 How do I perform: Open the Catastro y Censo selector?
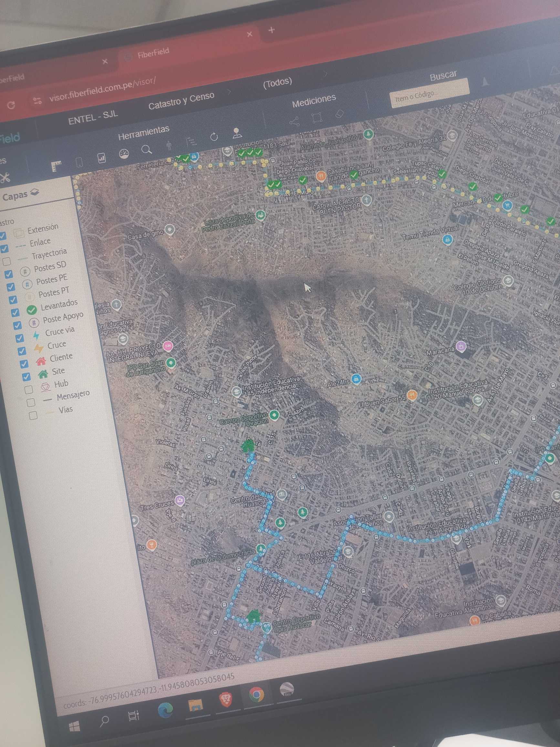point(181,100)
